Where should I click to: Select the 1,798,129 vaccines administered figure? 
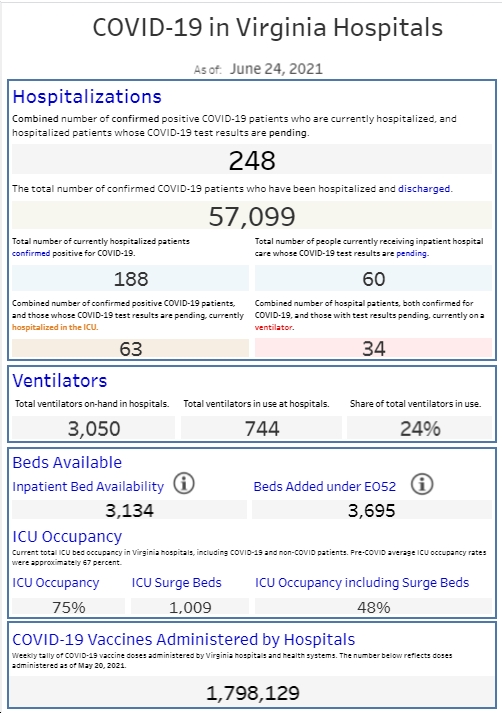tap(252, 692)
